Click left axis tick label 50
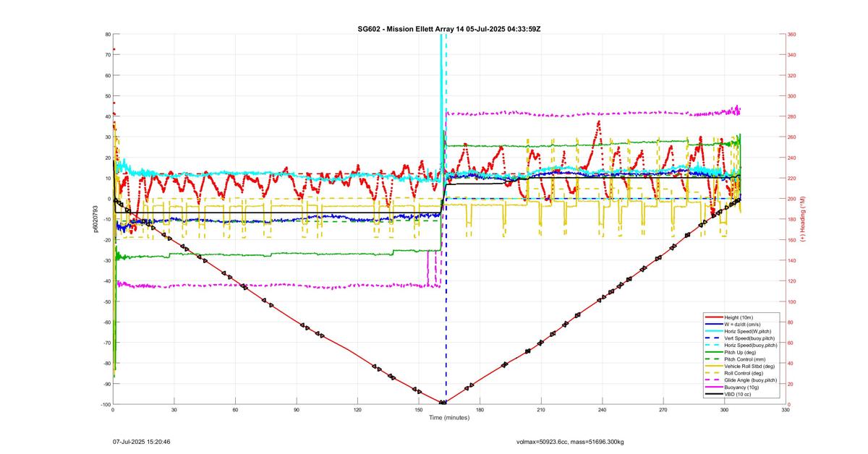 (107, 96)
